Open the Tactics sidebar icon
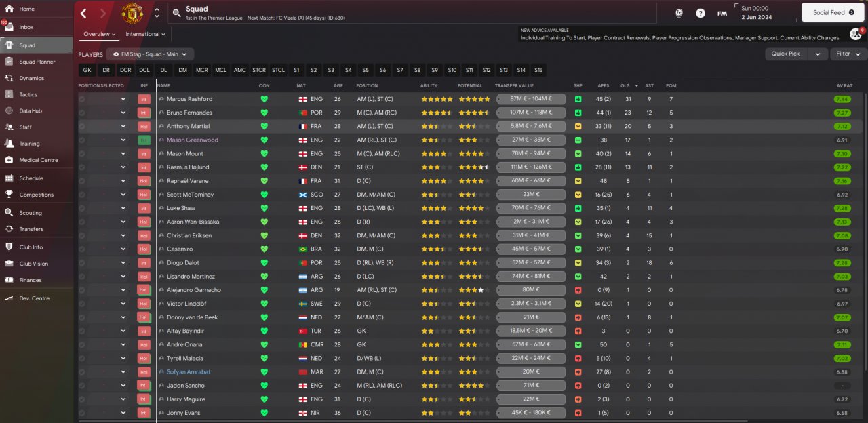Viewport: 868px width, 423px height. 9,94
